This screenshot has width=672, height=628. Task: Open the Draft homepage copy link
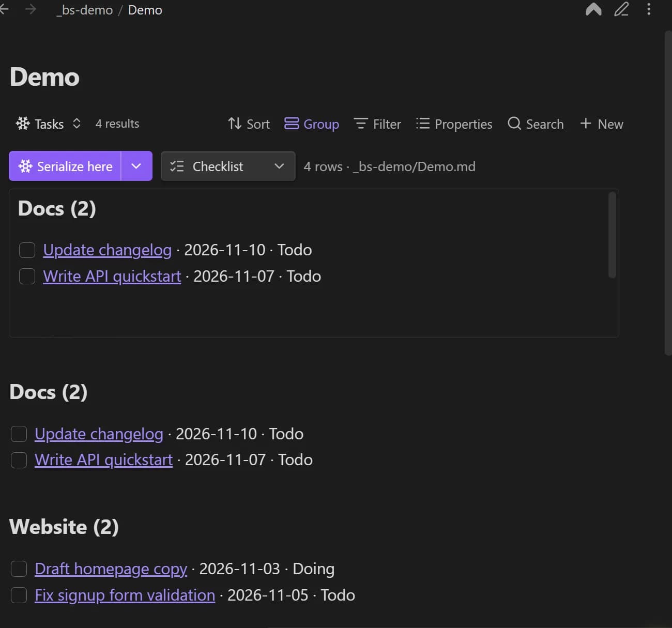click(x=111, y=569)
